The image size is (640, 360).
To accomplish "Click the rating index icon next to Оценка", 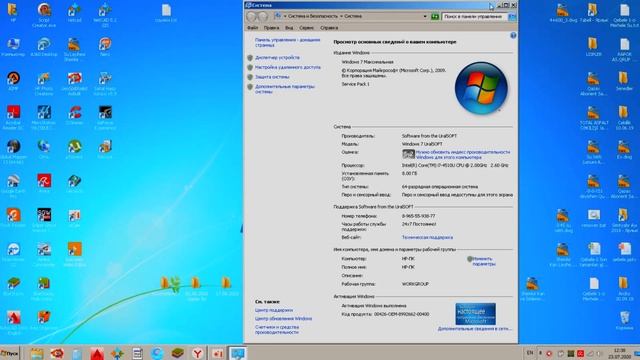I will pos(408,154).
